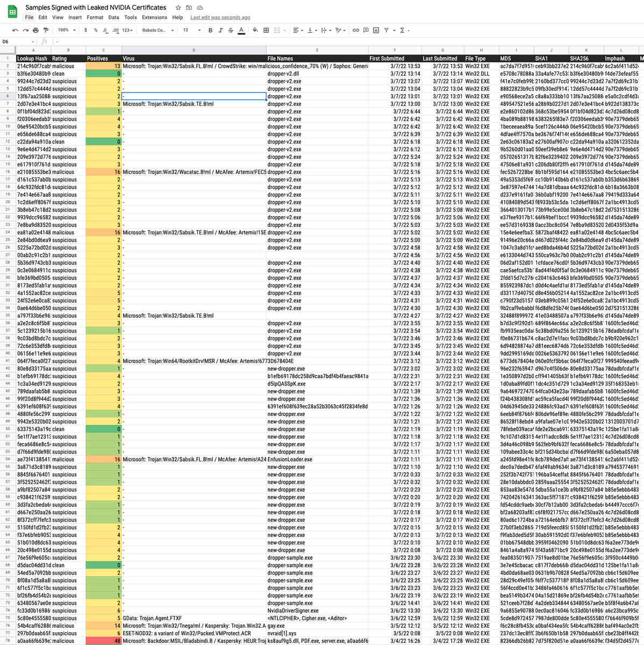The width and height of the screenshot is (644, 645).
Task: Open the Format menu
Action: 95,17
